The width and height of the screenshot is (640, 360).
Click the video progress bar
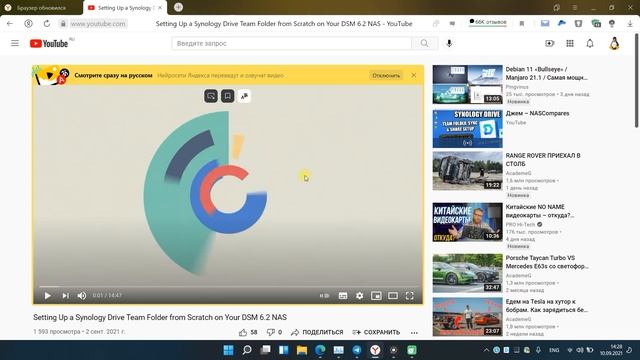coord(229,287)
